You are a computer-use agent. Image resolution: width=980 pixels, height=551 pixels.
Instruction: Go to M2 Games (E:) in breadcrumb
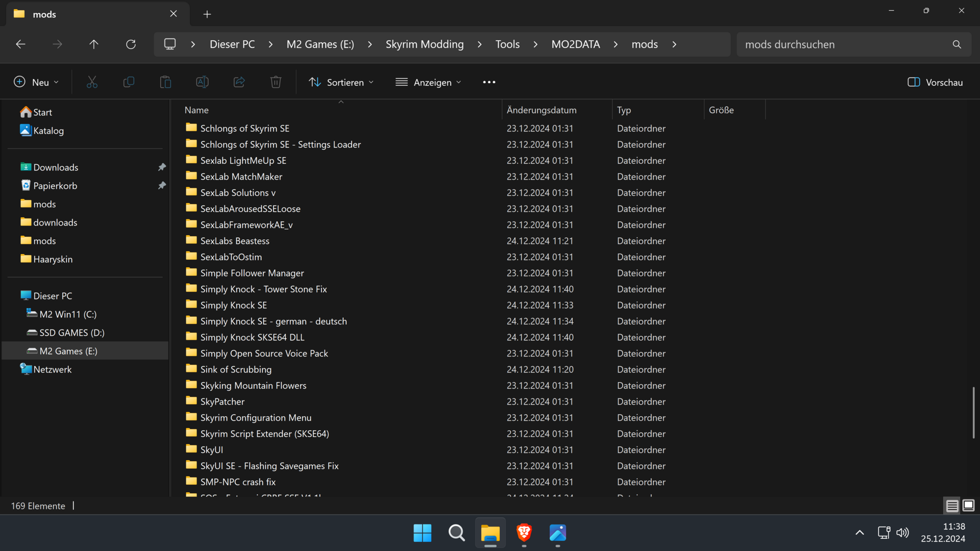pos(320,44)
